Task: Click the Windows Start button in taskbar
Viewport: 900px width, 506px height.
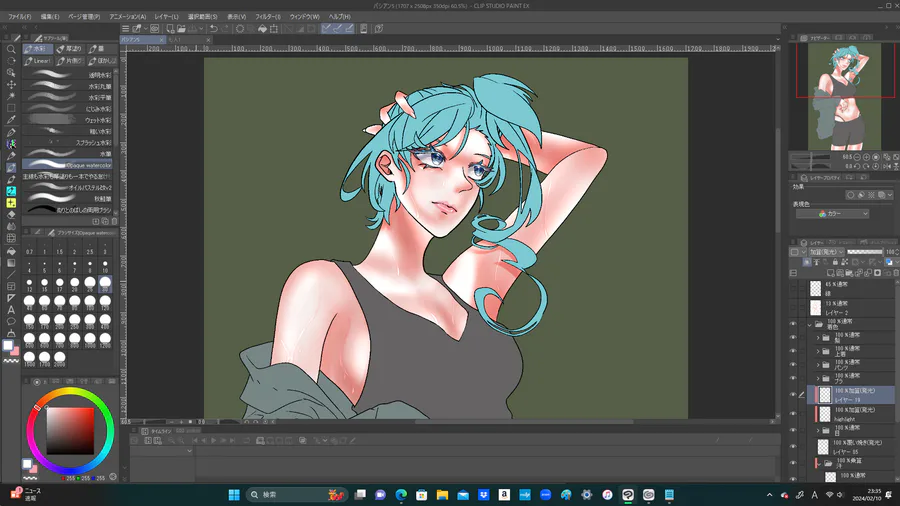Action: pos(234,495)
